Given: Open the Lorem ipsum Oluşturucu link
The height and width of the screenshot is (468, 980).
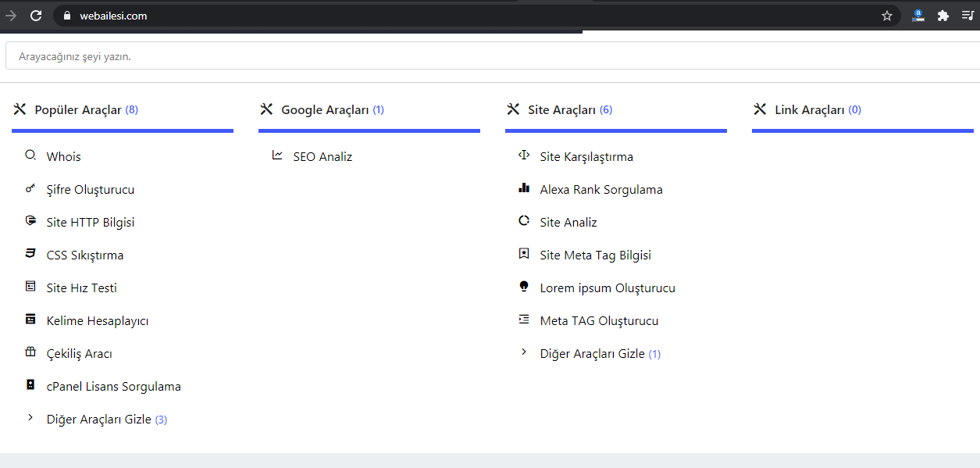Looking at the screenshot, I should [x=608, y=288].
